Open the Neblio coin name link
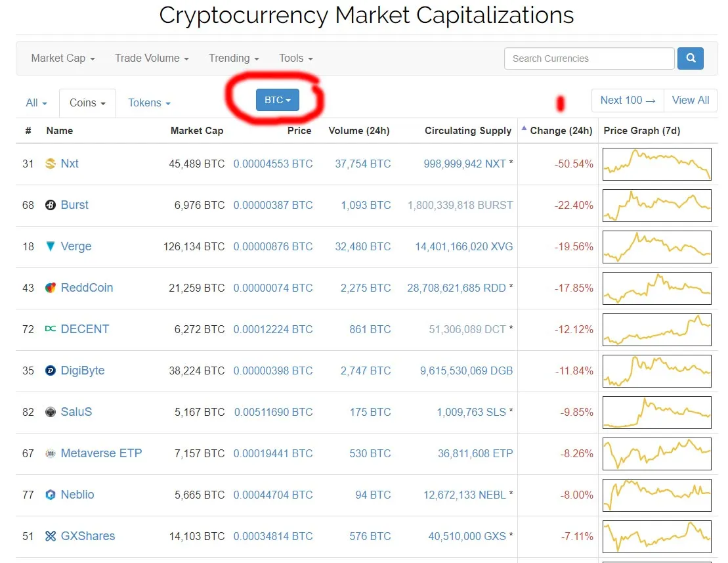 77,494
